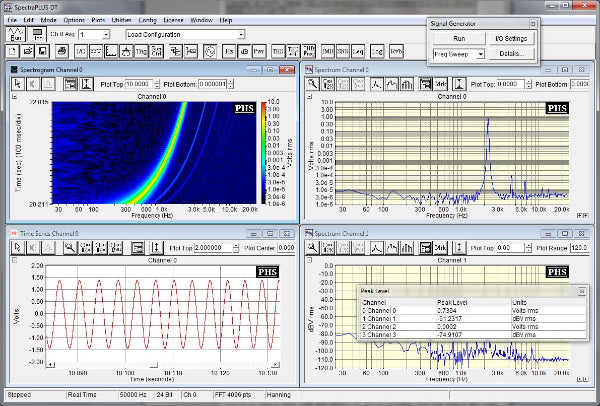Close the Signal Generator panel
600x406 pixels.
tap(533, 24)
